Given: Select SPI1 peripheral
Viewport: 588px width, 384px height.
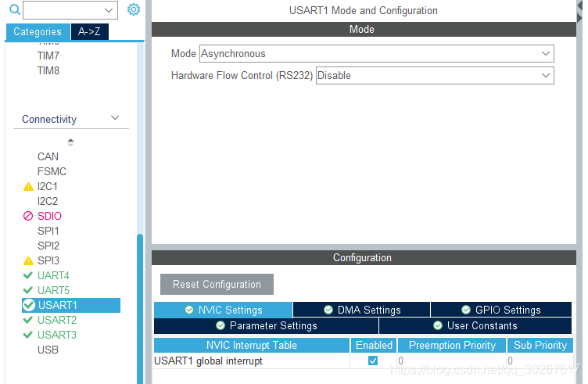Looking at the screenshot, I should click(48, 231).
